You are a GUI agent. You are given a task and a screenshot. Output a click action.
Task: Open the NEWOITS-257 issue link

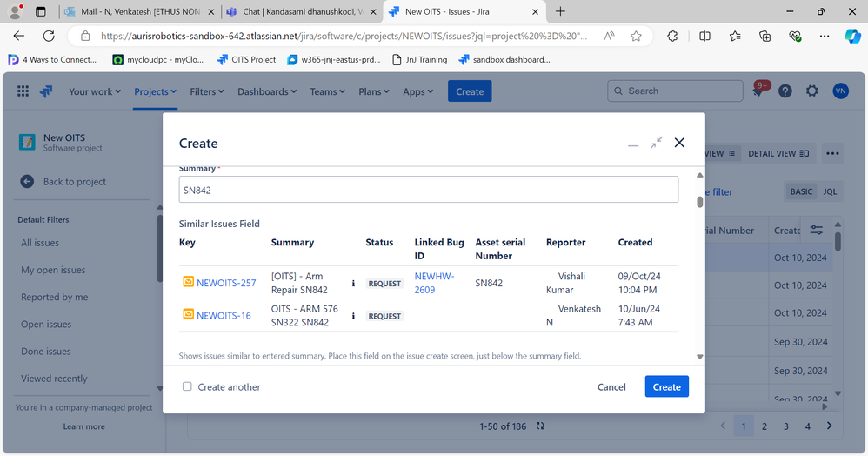[226, 283]
